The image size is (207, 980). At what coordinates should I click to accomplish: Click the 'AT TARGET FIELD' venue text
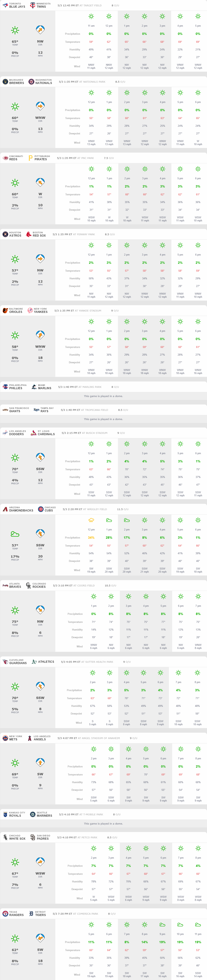pos(90,6)
